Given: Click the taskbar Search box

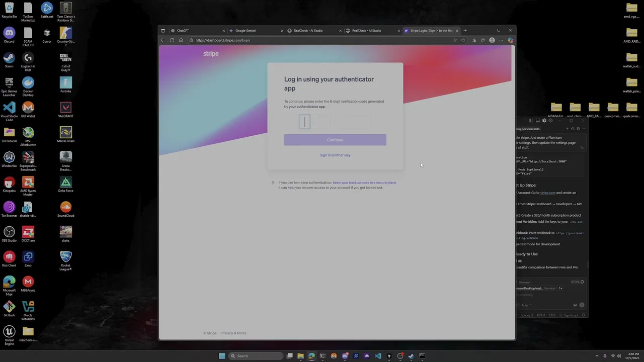Looking at the screenshot, I should (256, 356).
